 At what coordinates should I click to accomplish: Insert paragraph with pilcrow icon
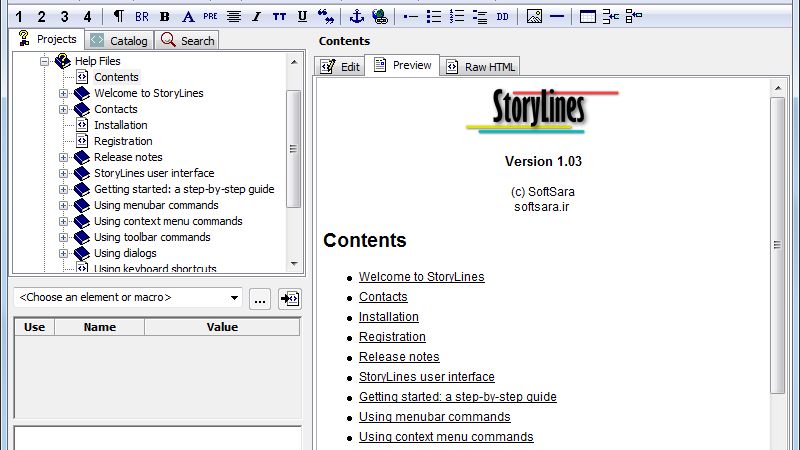tap(118, 16)
